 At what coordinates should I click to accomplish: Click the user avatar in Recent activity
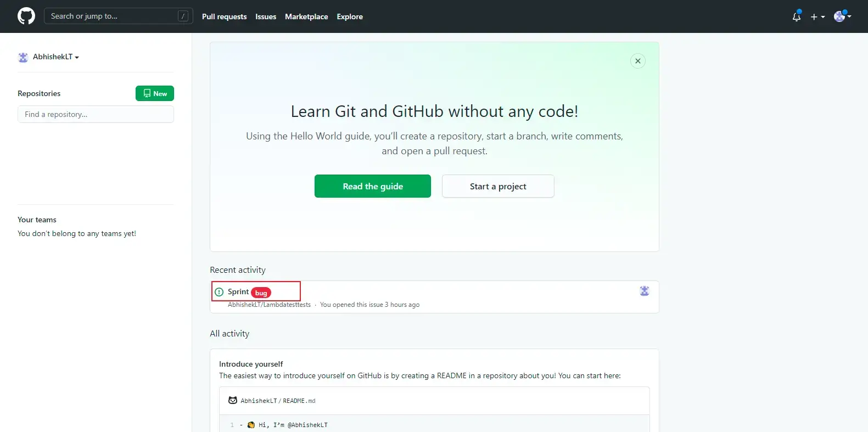click(x=645, y=291)
